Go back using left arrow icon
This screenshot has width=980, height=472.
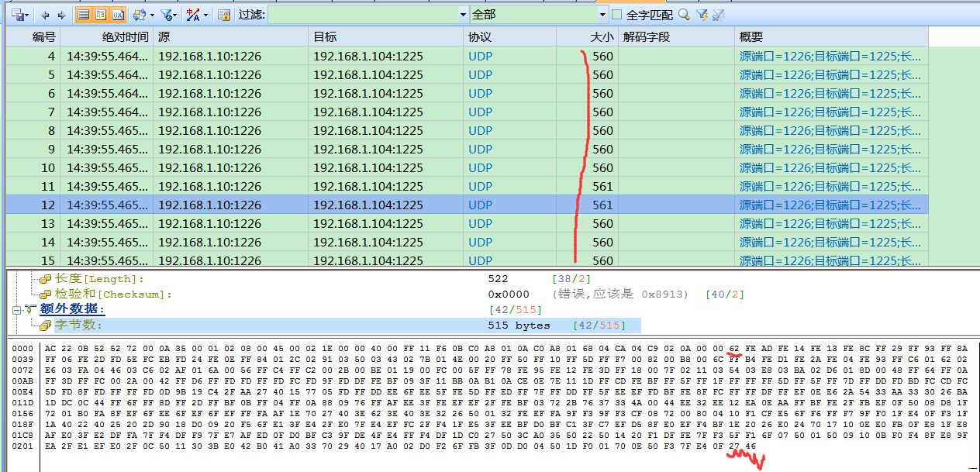click(x=46, y=13)
